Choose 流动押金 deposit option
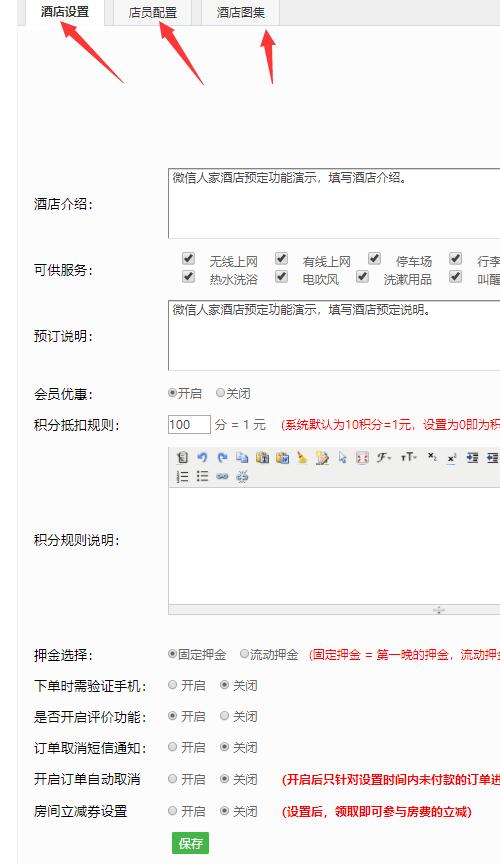 (244, 654)
